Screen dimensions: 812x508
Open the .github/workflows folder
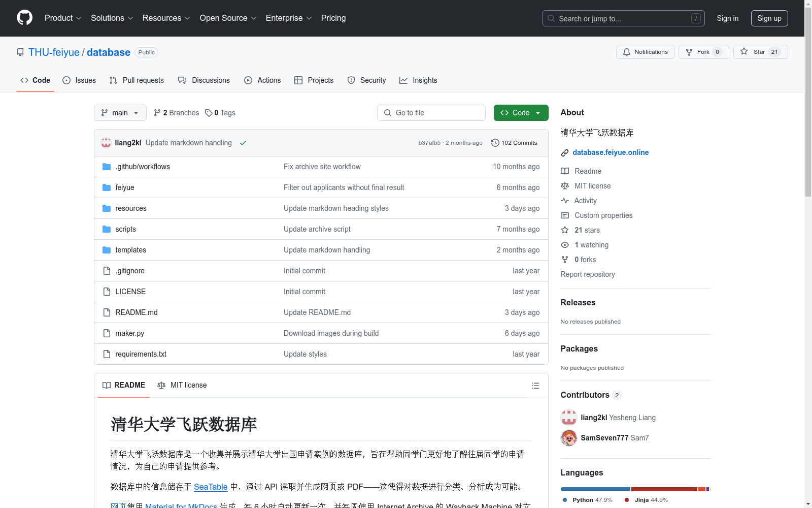tap(143, 167)
